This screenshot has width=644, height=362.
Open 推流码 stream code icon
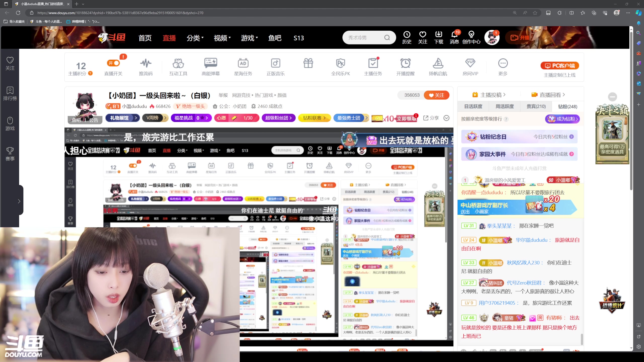coord(146,67)
